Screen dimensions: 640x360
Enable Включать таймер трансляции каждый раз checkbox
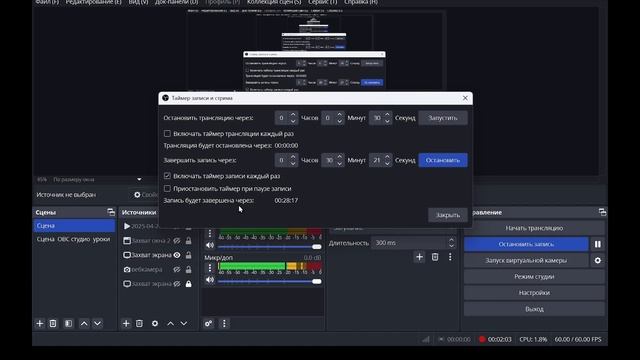[167, 133]
